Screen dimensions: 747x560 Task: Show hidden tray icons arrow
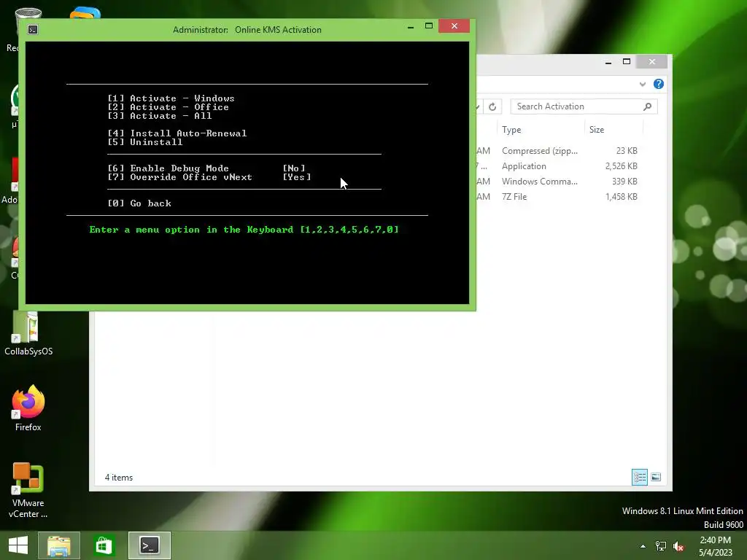[643, 546]
